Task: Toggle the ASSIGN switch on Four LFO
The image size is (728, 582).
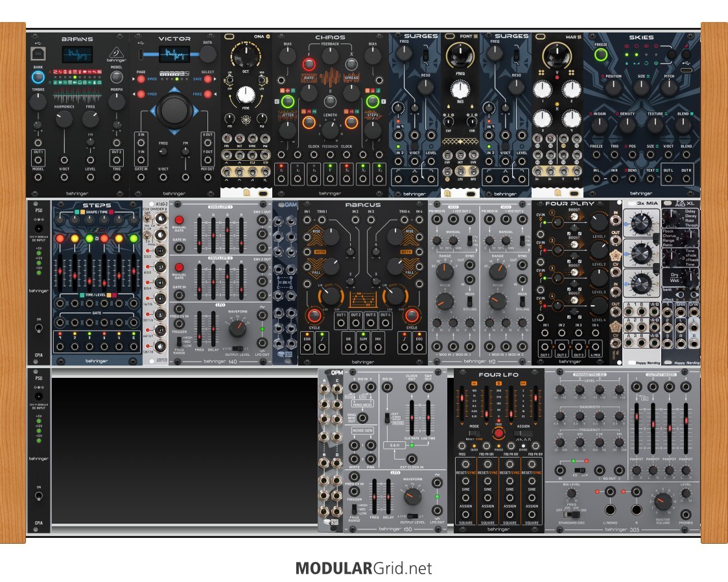Action: tap(523, 434)
